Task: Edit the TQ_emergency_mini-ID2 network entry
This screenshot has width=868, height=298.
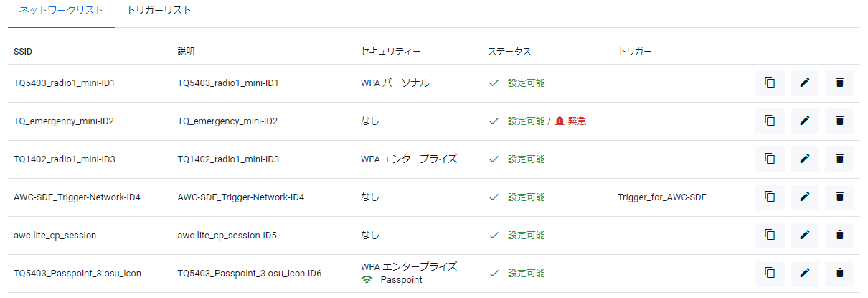Action: 805,121
